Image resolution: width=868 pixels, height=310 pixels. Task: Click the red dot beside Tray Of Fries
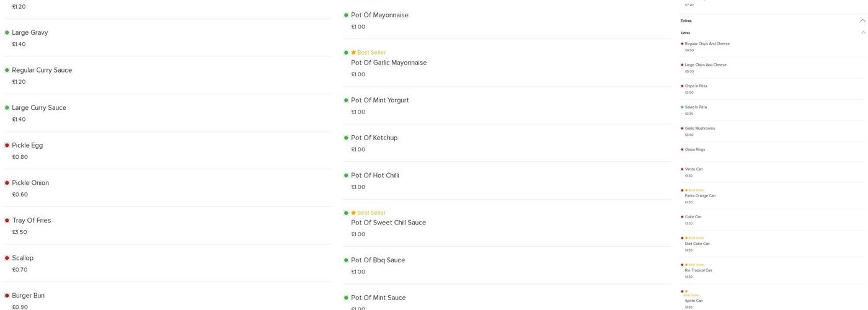(7, 221)
